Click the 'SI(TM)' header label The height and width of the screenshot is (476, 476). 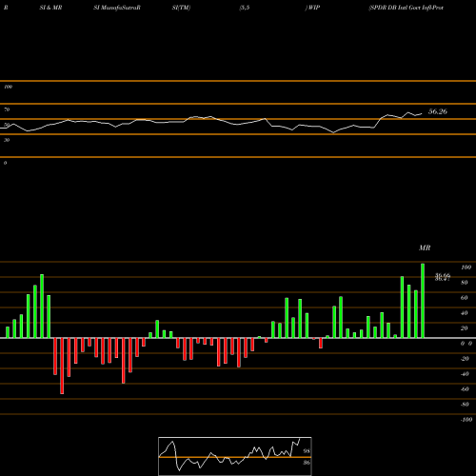[x=181, y=8]
